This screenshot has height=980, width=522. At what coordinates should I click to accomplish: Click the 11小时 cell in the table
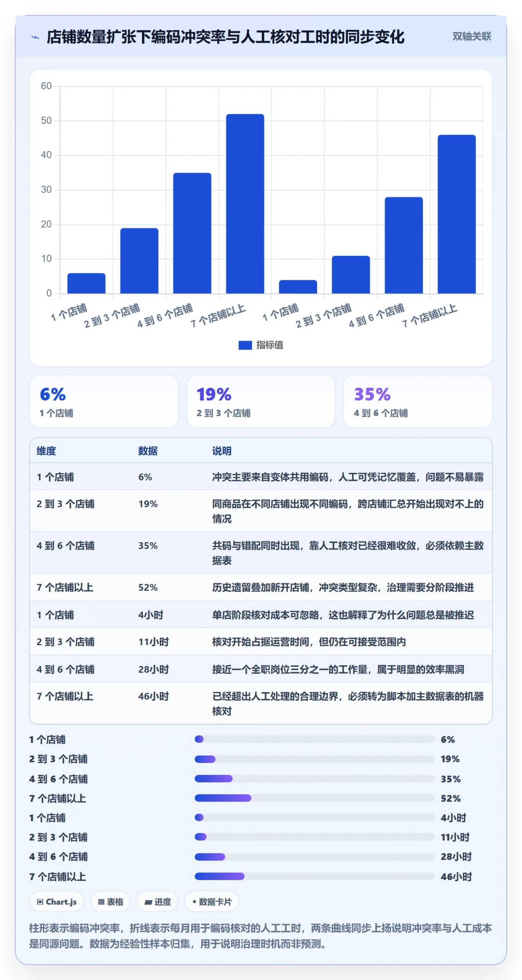pyautogui.click(x=153, y=642)
